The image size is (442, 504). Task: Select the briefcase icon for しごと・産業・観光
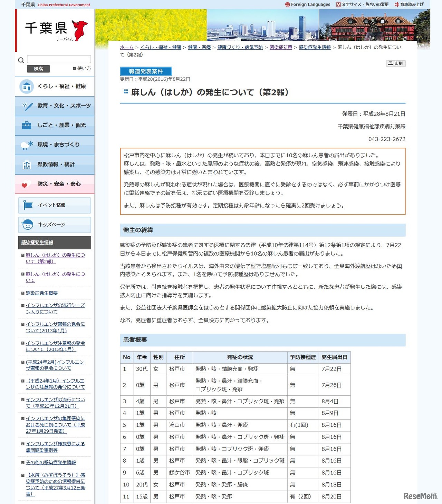click(x=27, y=125)
